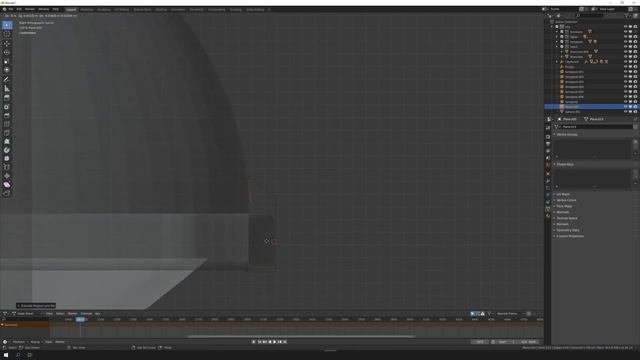Hide selected Plane.005 row in viewport
640x360 pixels.
(625, 107)
